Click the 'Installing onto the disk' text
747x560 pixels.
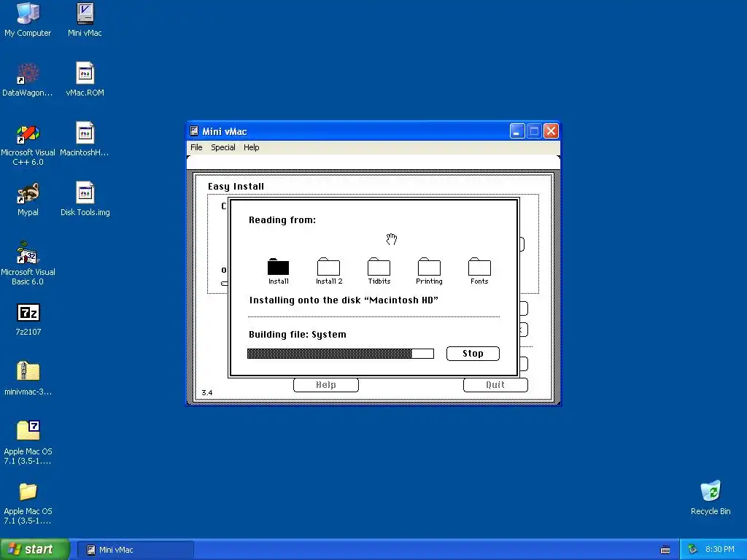[344, 300]
